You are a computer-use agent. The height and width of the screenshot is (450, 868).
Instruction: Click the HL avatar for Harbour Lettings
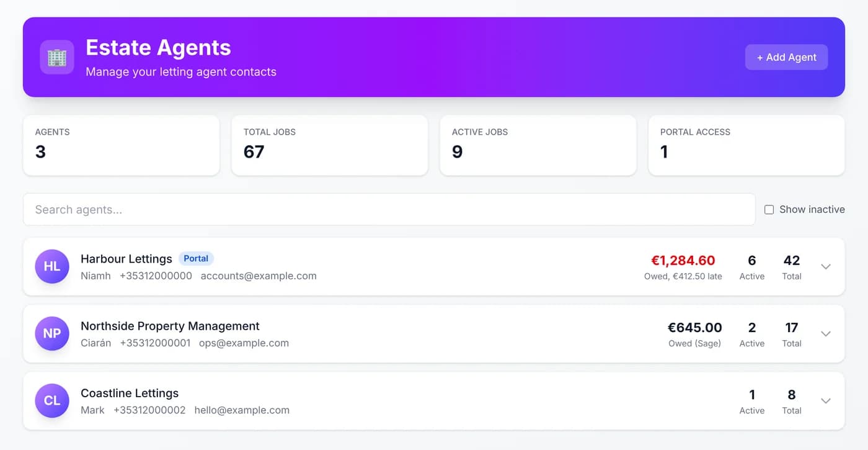click(x=52, y=266)
